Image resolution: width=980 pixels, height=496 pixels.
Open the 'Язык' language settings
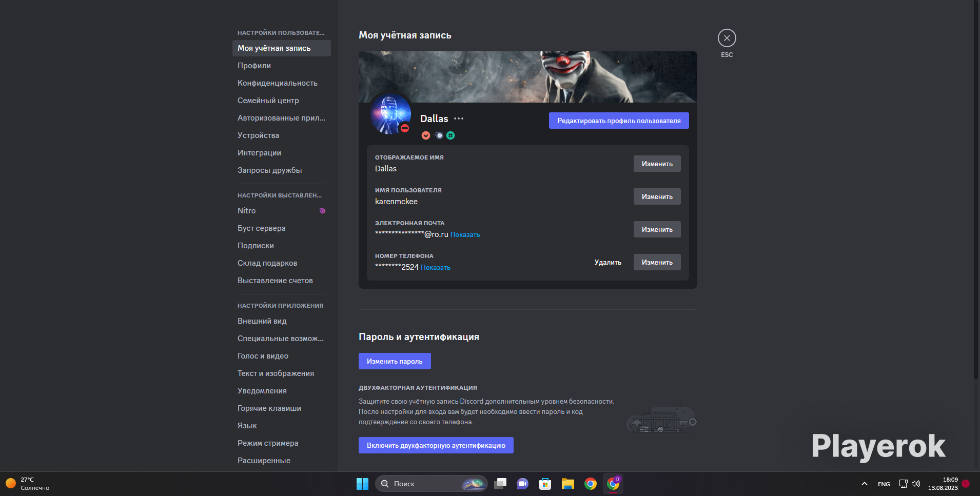(282, 426)
